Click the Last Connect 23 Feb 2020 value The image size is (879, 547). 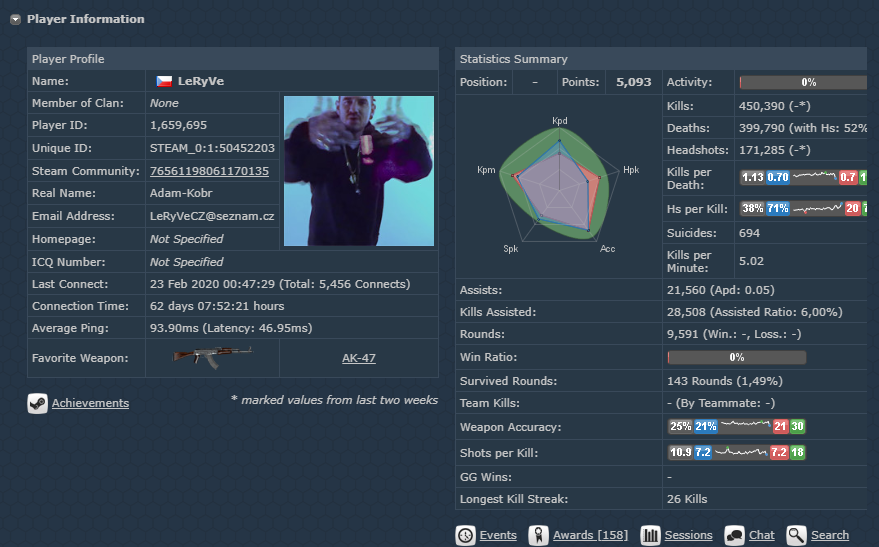[x=280, y=284]
